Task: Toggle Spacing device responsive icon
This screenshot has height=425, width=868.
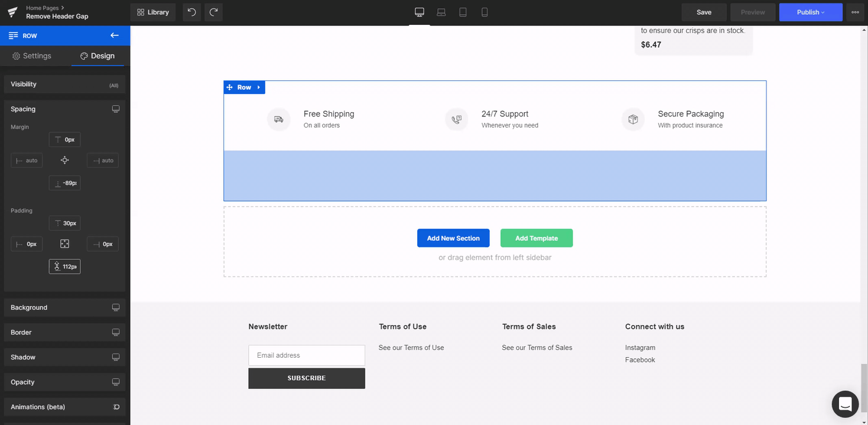Action: 116,109
